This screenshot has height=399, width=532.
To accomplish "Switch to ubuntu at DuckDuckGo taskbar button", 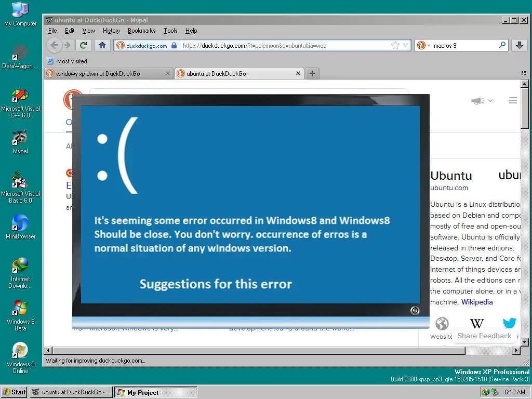I will pyautogui.click(x=71, y=392).
